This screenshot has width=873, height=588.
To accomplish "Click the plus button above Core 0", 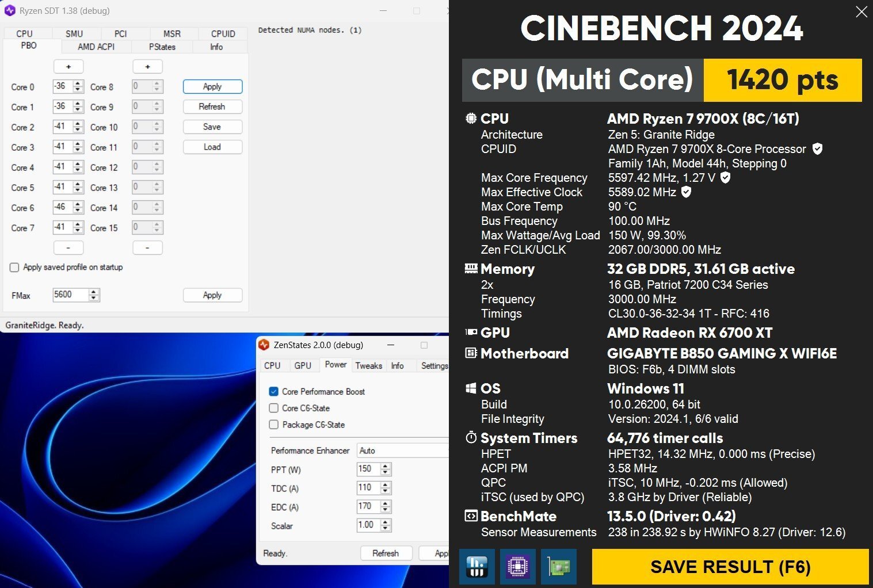I will pyautogui.click(x=68, y=67).
